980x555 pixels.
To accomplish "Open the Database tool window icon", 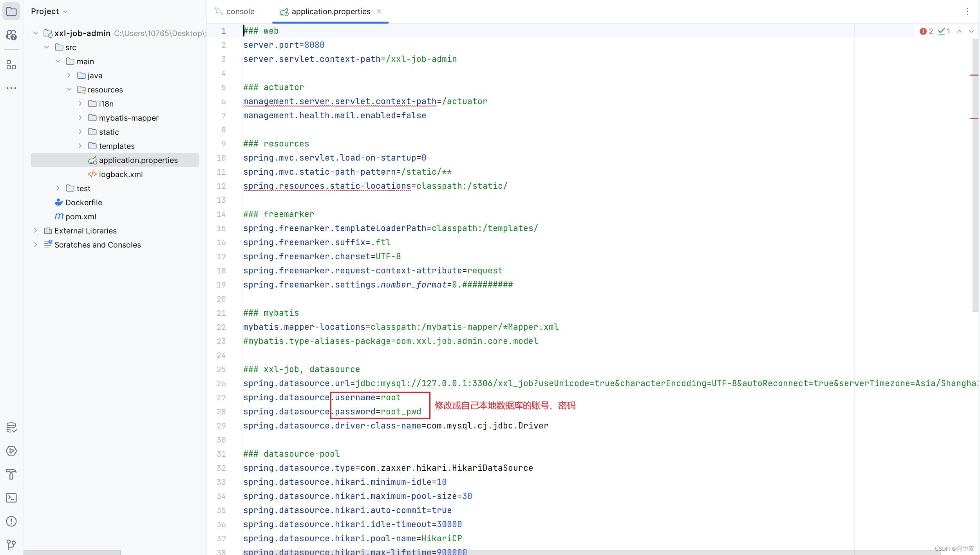I will 11,427.
